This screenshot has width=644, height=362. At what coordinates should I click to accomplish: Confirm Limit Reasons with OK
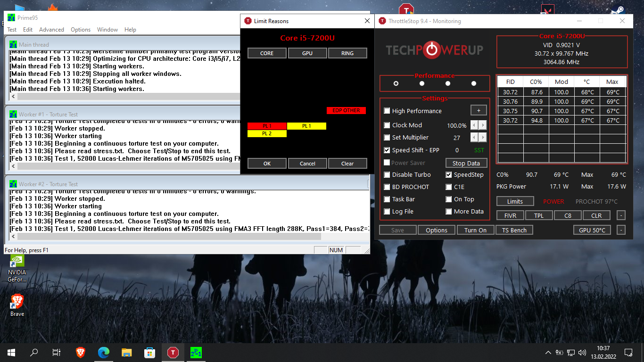click(267, 164)
